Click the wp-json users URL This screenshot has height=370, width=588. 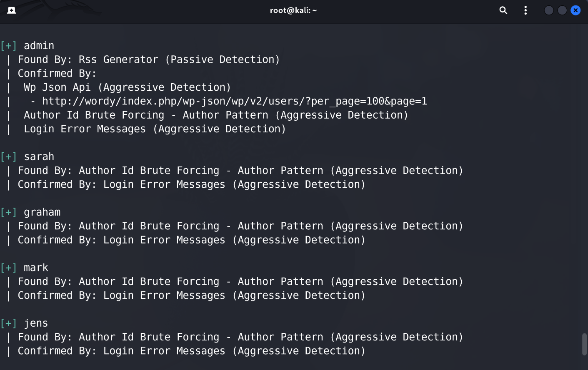(x=235, y=101)
